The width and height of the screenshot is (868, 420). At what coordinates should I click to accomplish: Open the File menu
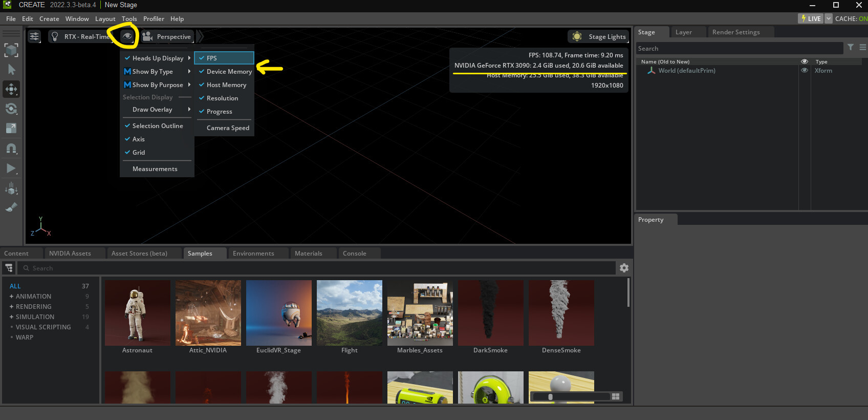coord(11,18)
